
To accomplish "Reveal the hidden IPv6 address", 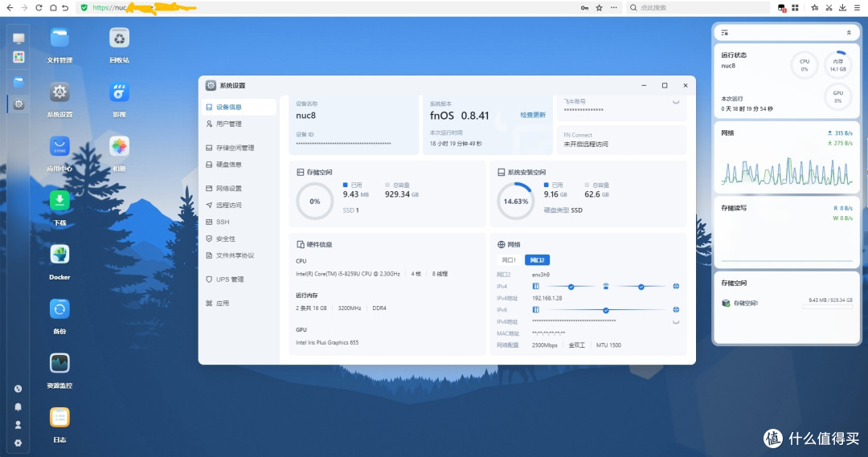I will coord(676,322).
